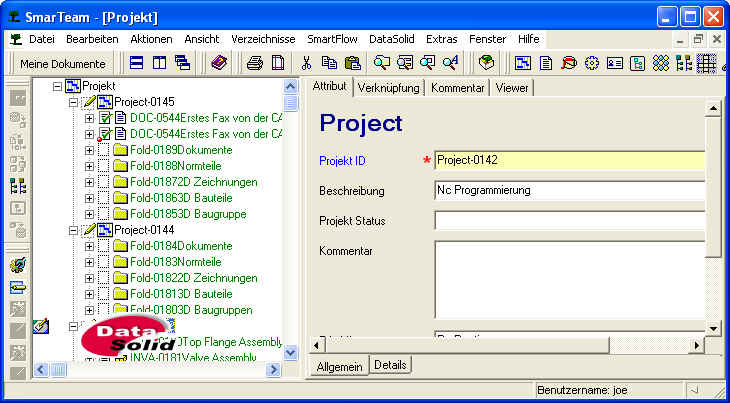Click the colored wrench icon in left sidebar

click(18, 266)
